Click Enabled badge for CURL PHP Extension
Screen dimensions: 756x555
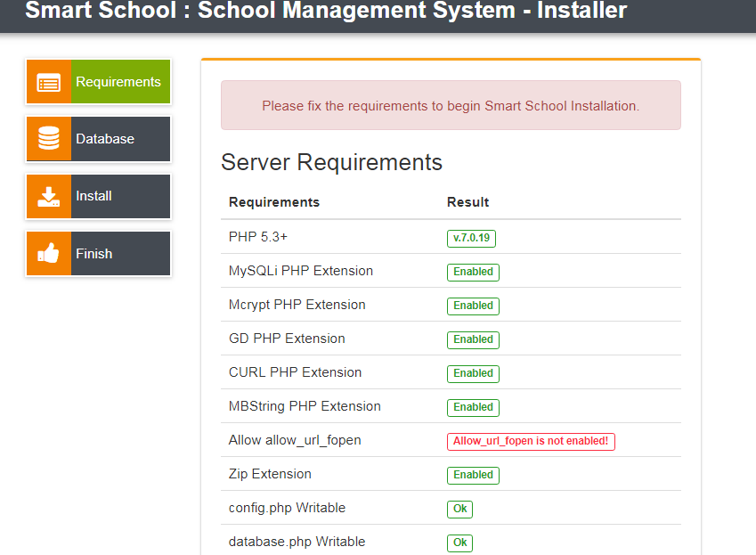(473, 373)
